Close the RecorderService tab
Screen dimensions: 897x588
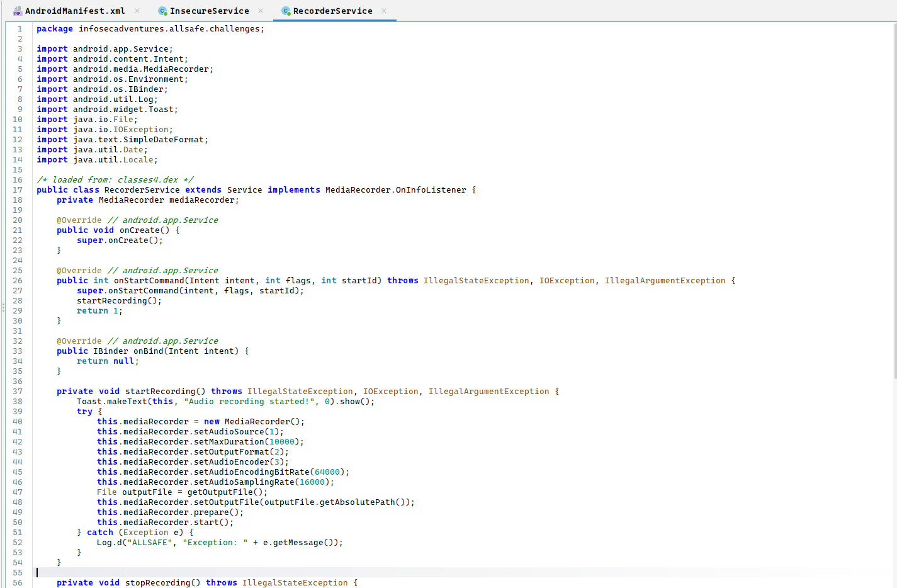tap(384, 11)
